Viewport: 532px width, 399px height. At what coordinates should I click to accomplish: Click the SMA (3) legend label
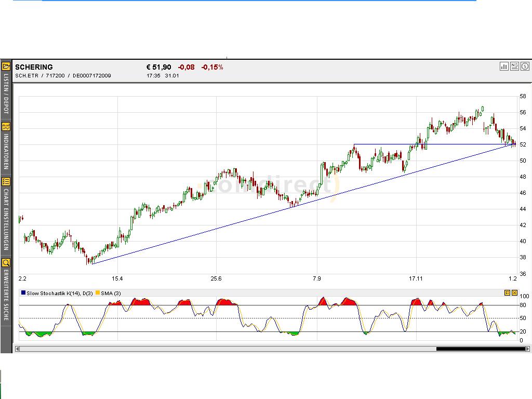tap(111, 293)
